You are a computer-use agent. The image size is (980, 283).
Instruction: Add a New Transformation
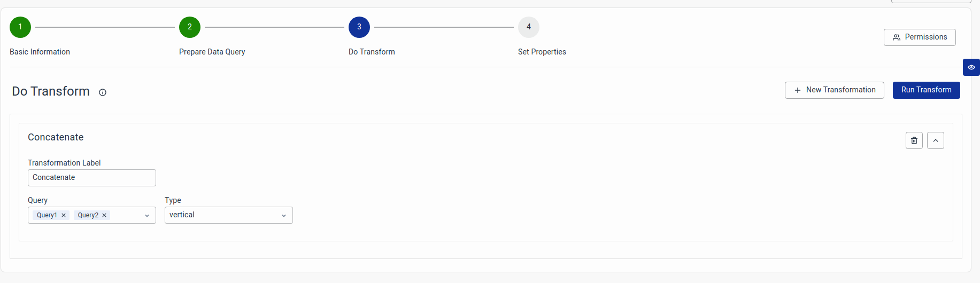coord(834,90)
